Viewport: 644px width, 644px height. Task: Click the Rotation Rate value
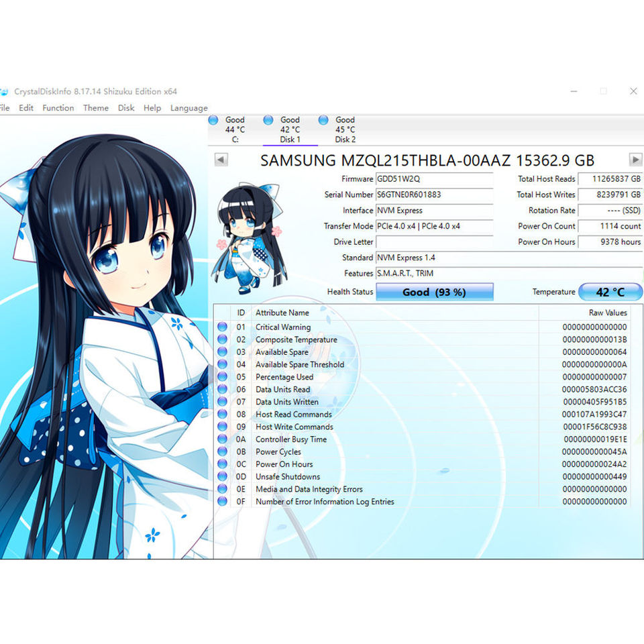[610, 211]
